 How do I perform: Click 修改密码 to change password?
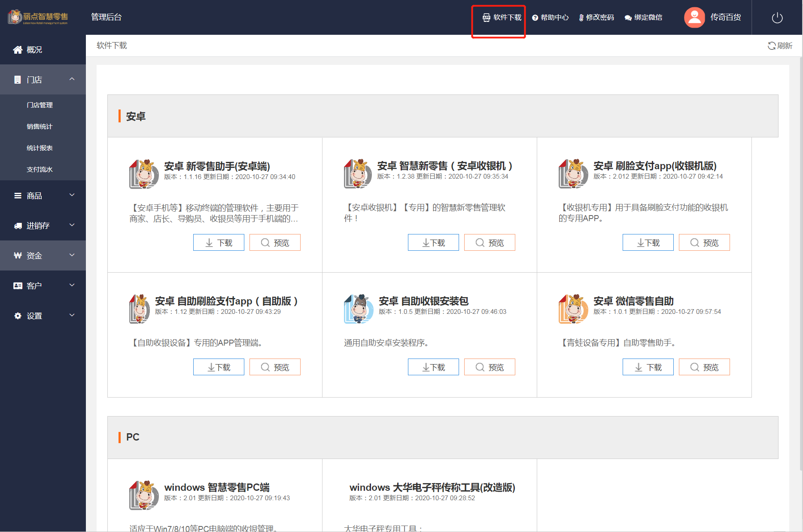(596, 18)
